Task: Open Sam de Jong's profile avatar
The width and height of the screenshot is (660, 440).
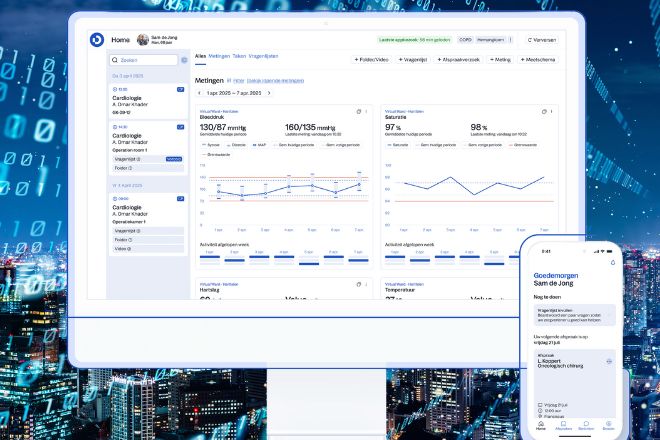Action: 143,40
